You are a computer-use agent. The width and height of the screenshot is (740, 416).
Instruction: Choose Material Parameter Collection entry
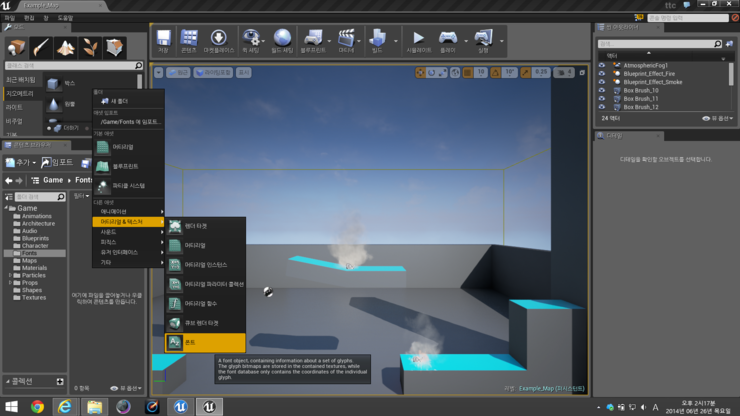point(205,284)
